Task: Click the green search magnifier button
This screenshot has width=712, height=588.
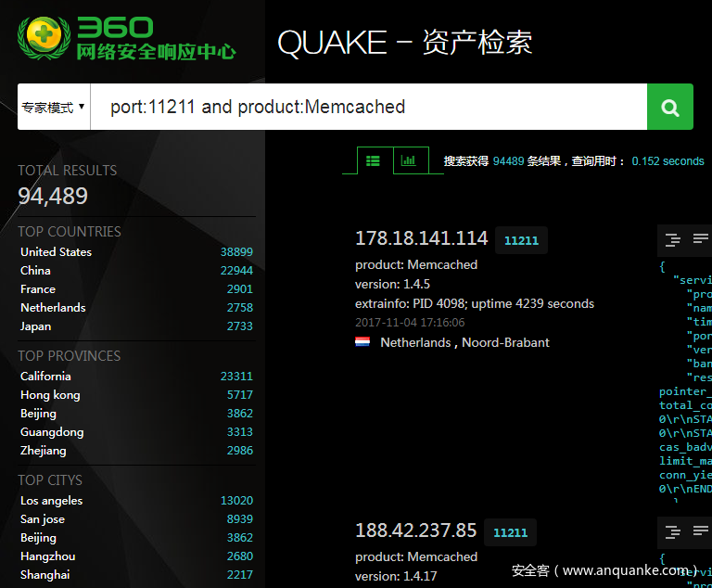Action: coord(669,107)
